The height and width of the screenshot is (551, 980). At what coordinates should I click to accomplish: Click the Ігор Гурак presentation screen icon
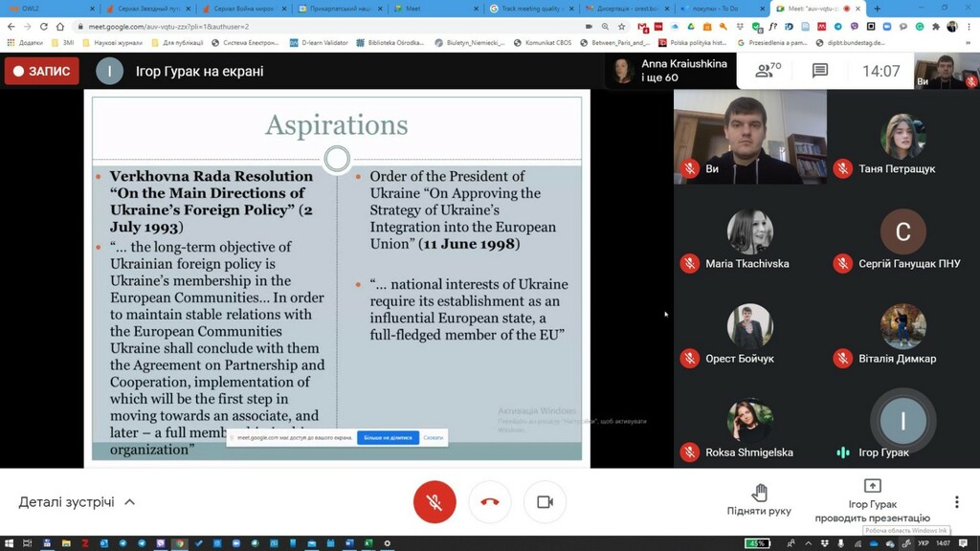click(872, 485)
